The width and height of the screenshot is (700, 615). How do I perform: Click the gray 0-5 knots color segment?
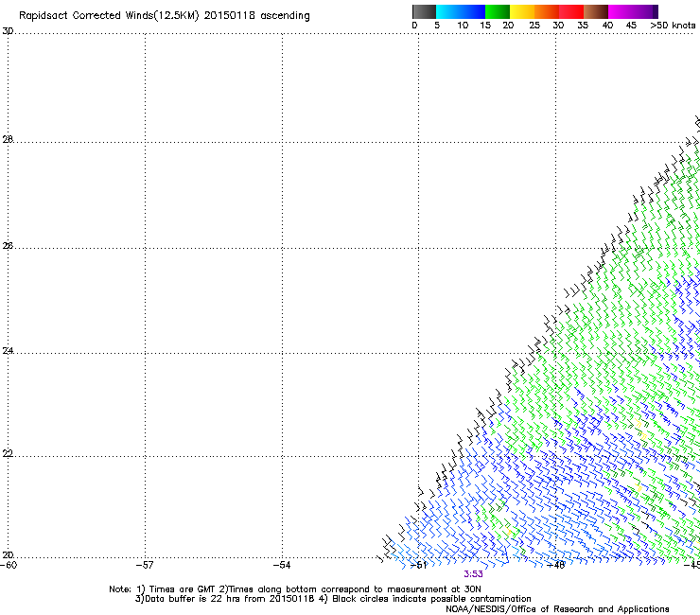tap(424, 11)
